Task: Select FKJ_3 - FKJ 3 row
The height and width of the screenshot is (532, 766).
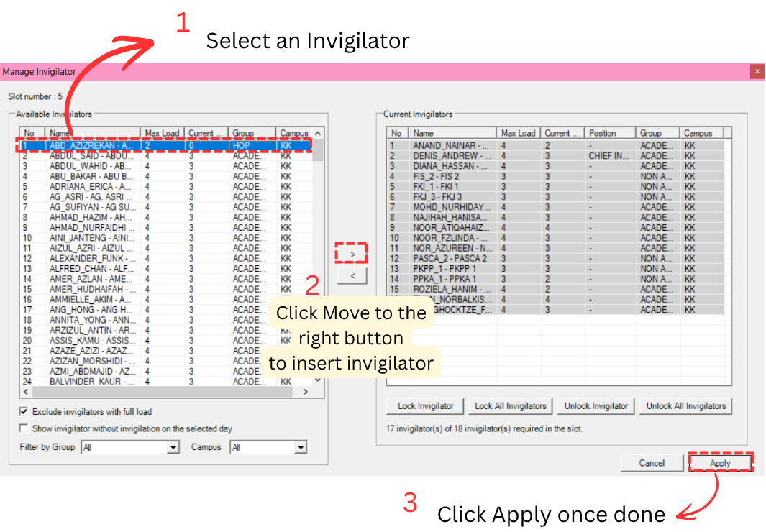Action: 556,197
